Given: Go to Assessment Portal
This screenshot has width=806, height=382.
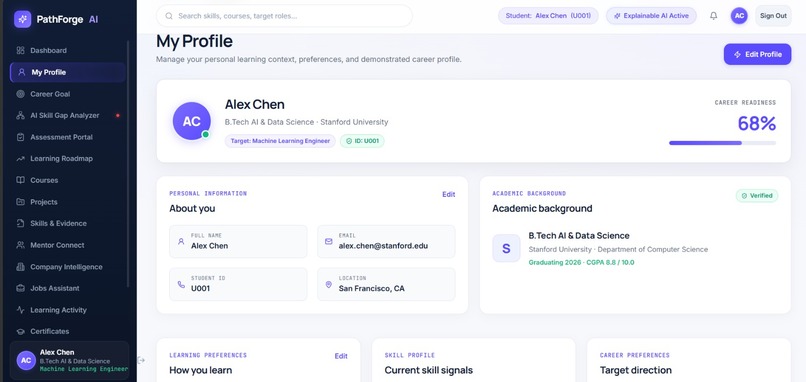Looking at the screenshot, I should coord(67,137).
